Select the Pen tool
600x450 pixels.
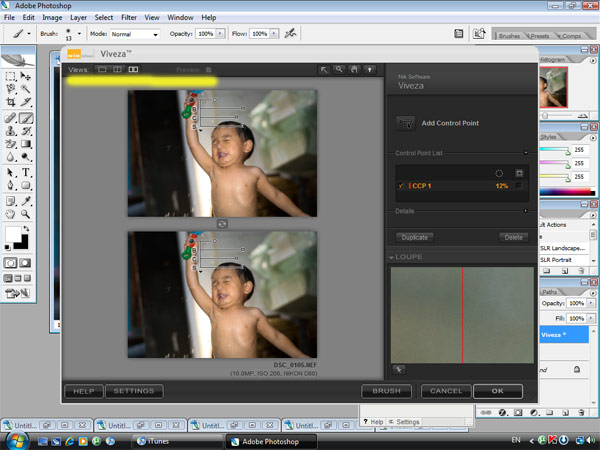pyautogui.click(x=10, y=186)
